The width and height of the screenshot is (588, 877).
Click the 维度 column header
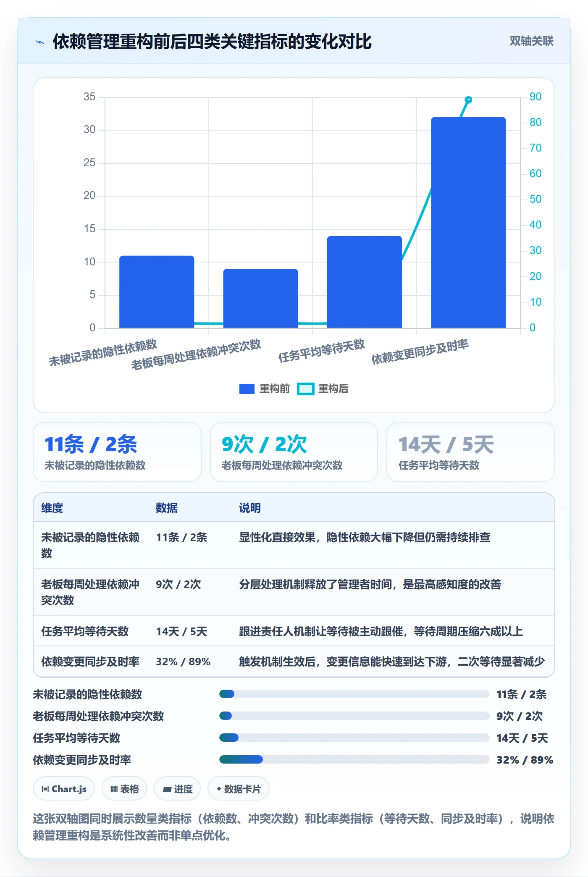tap(52, 508)
